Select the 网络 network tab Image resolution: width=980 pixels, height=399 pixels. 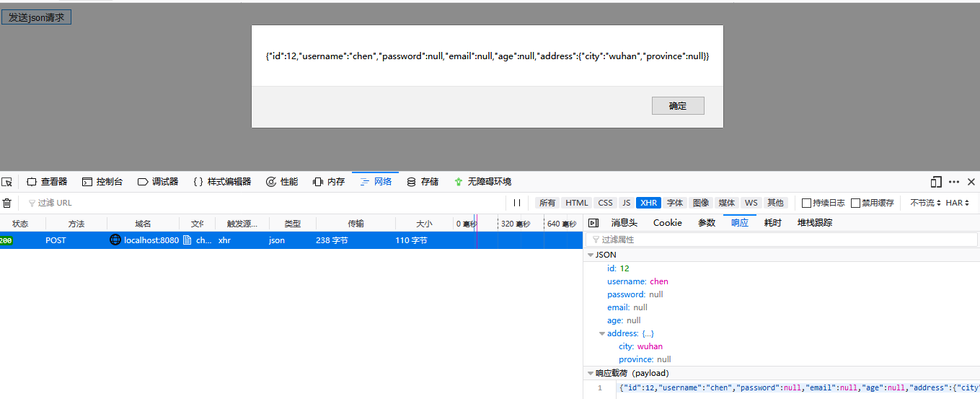tap(376, 182)
